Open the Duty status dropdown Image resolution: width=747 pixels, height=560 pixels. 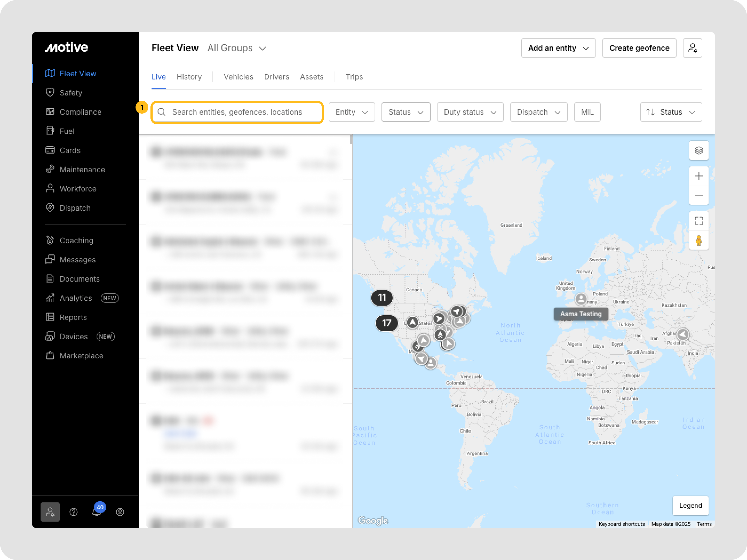[x=470, y=112]
